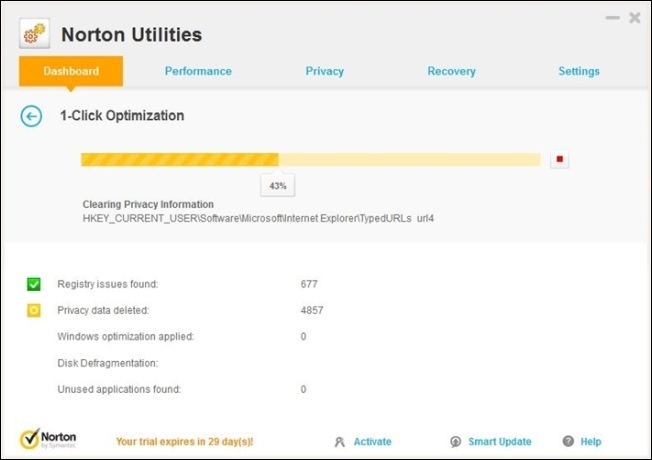Open the Smart Update link
Screen dimensions: 652x460
tap(500, 442)
